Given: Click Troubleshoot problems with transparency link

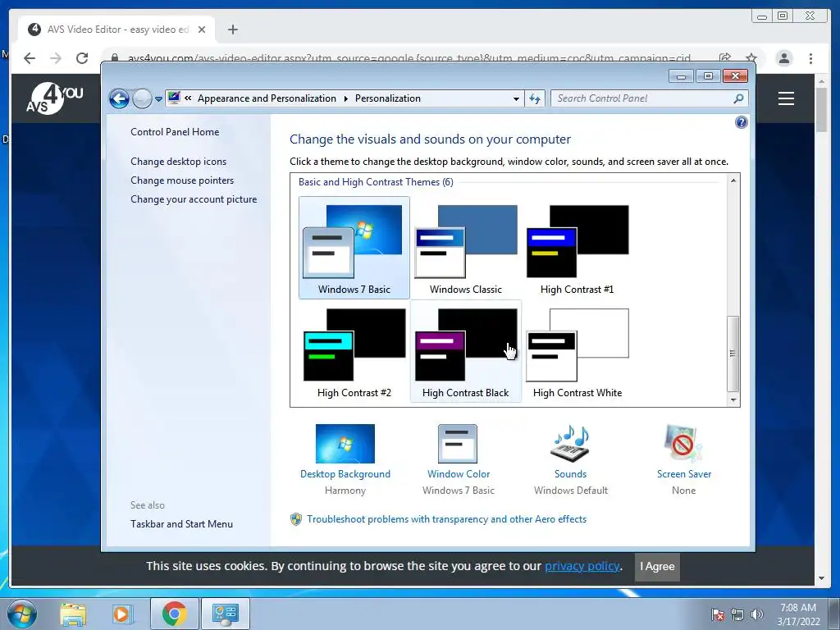Looking at the screenshot, I should click(446, 519).
